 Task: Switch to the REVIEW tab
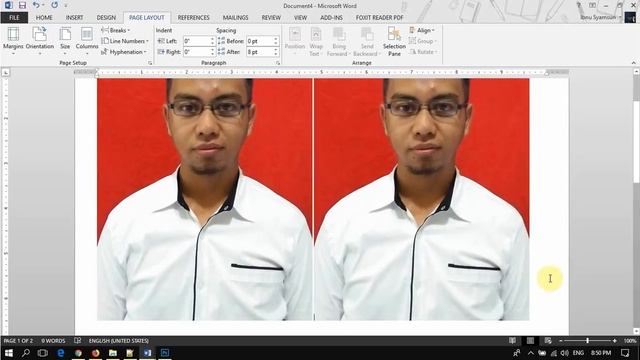pos(271,18)
